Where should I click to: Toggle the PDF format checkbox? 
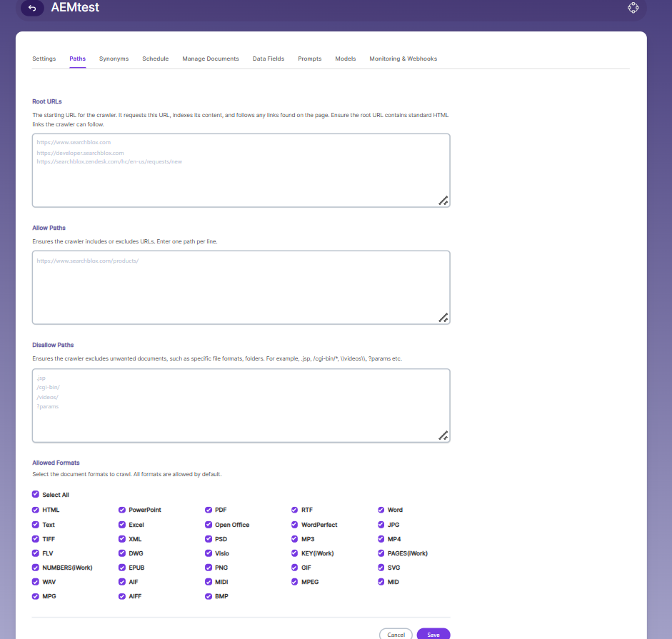tap(209, 510)
